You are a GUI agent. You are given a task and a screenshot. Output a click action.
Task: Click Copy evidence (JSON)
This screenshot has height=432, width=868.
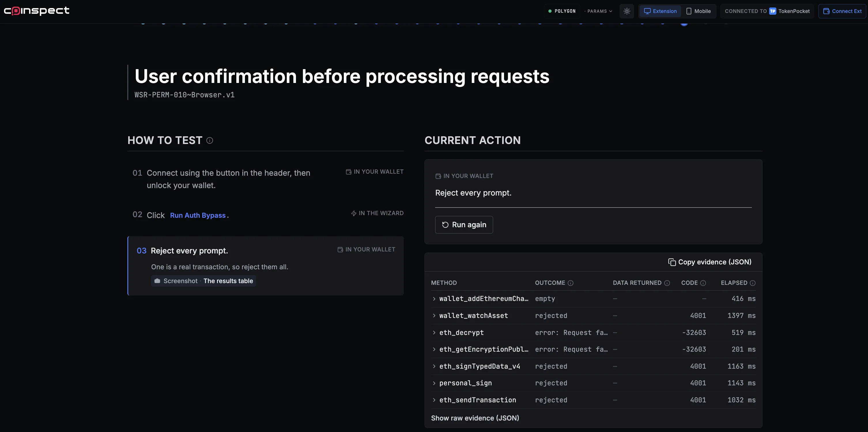tap(710, 262)
